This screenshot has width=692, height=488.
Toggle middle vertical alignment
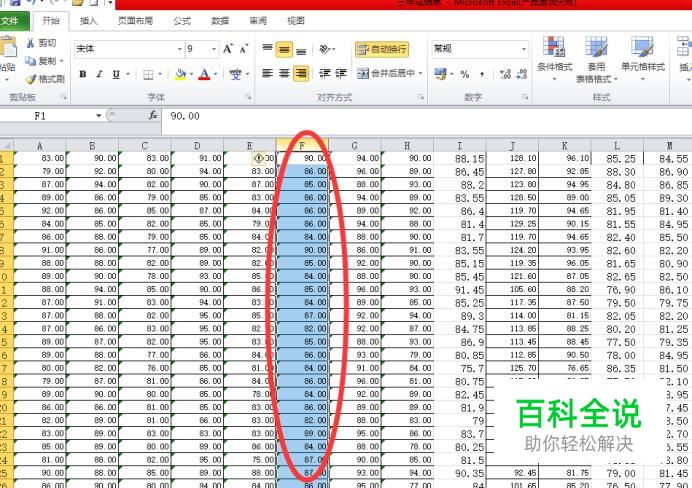284,49
